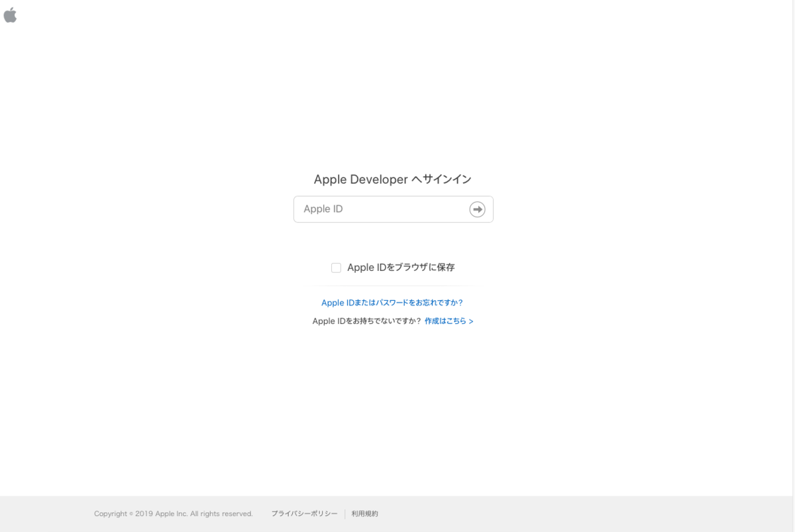Open Apple's homepage via the logo icon
The width and height of the screenshot is (795, 532).
click(11, 15)
